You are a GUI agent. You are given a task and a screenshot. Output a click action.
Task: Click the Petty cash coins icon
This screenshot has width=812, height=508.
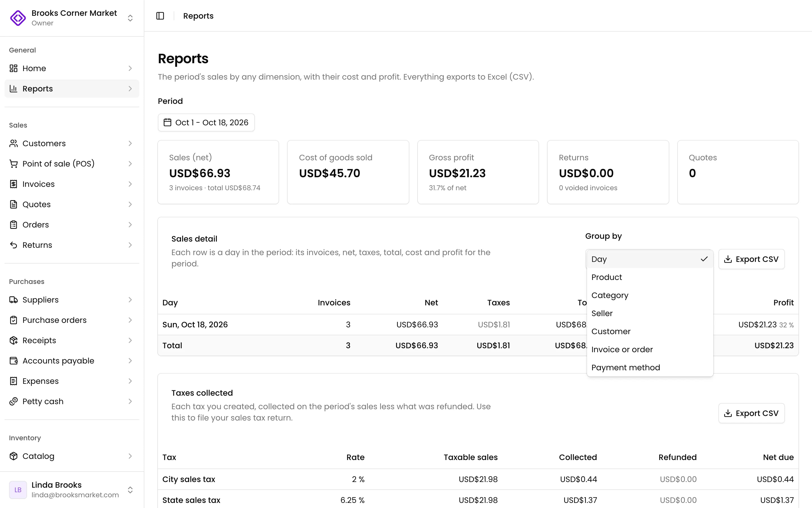pos(14,402)
